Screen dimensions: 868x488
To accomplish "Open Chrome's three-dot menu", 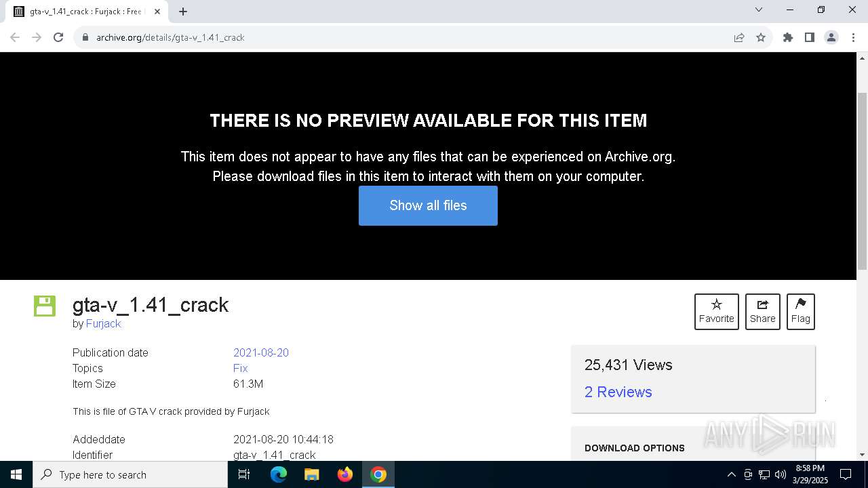I will point(853,37).
